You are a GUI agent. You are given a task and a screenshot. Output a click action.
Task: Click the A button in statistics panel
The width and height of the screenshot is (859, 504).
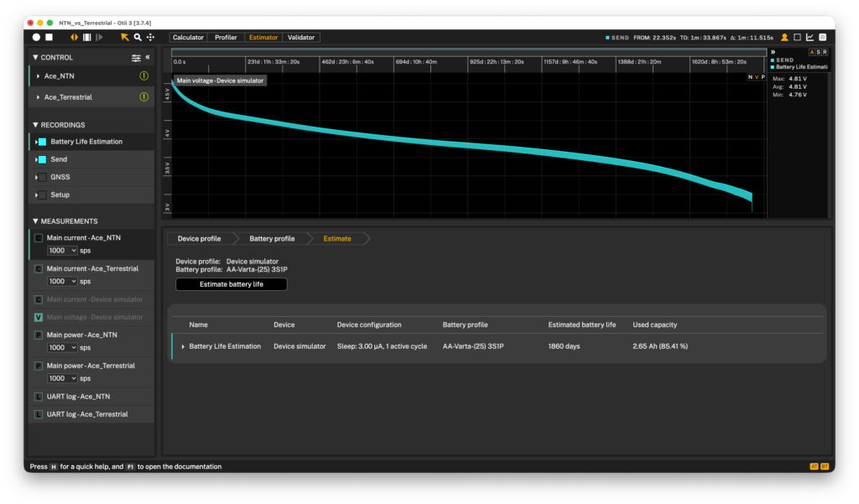[812, 52]
